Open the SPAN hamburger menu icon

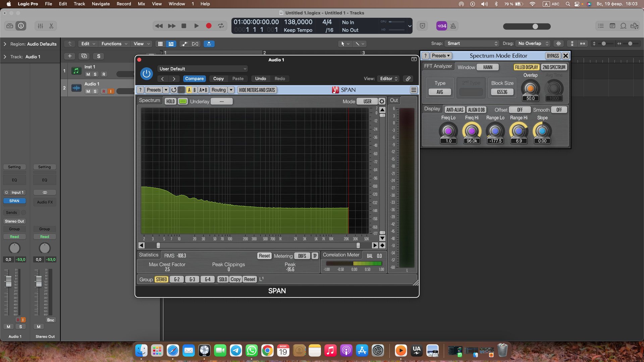tap(414, 90)
